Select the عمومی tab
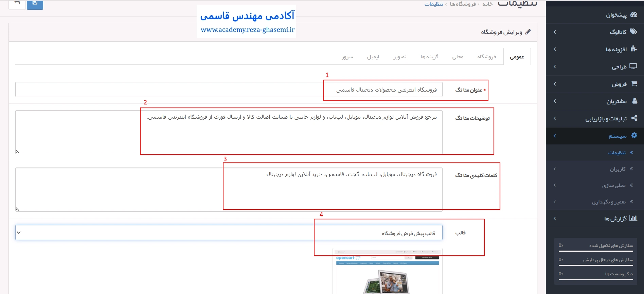 517,57
